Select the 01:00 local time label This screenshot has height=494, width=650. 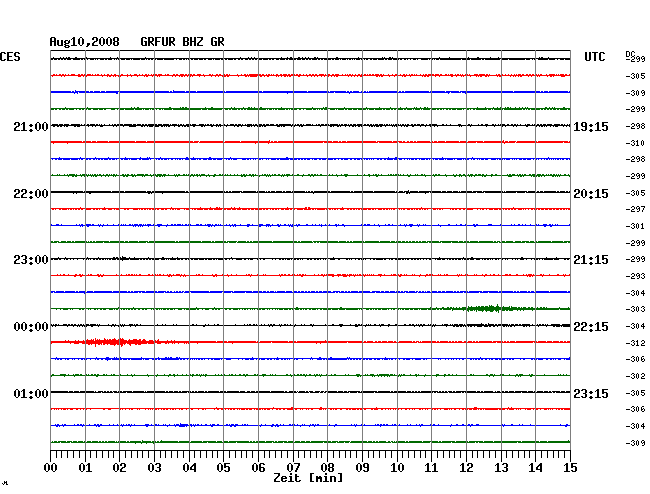[x=31, y=393]
